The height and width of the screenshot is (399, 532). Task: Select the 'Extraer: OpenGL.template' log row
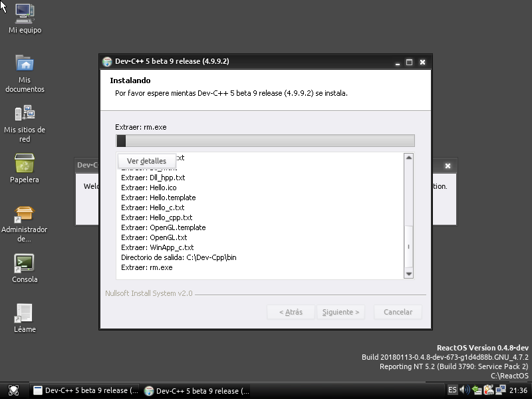point(163,227)
